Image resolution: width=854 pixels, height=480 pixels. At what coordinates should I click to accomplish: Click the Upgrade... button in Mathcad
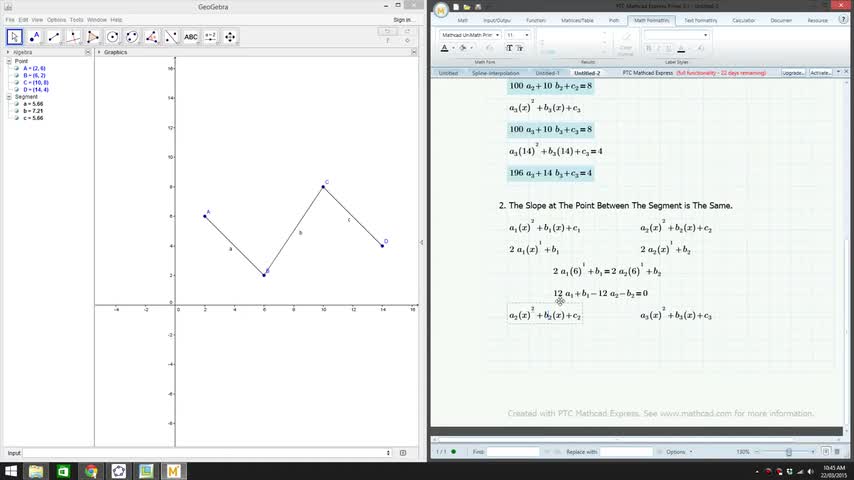click(x=793, y=72)
